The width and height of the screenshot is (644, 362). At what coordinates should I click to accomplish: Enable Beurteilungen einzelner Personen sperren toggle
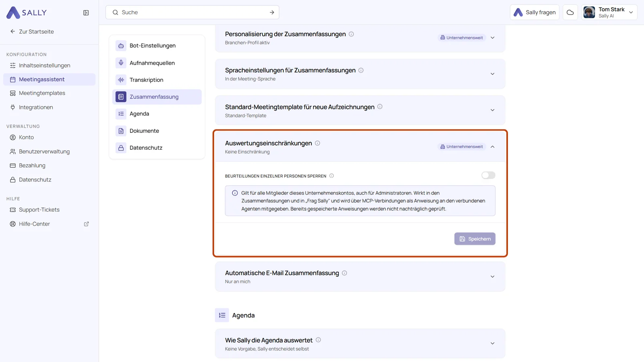pyautogui.click(x=488, y=175)
